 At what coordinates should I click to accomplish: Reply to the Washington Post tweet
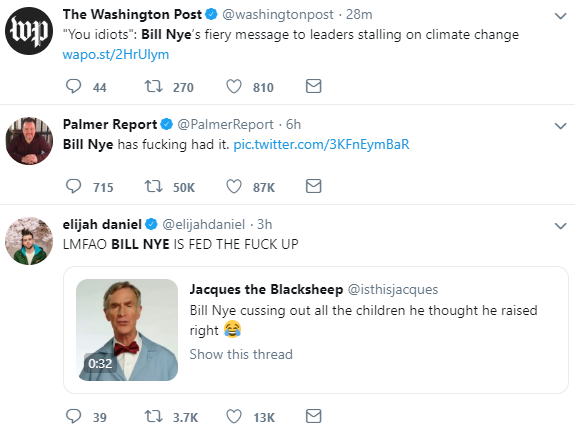point(73,87)
